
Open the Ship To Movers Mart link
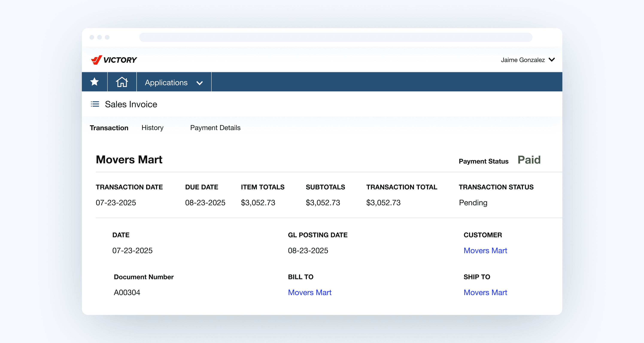pos(485,293)
